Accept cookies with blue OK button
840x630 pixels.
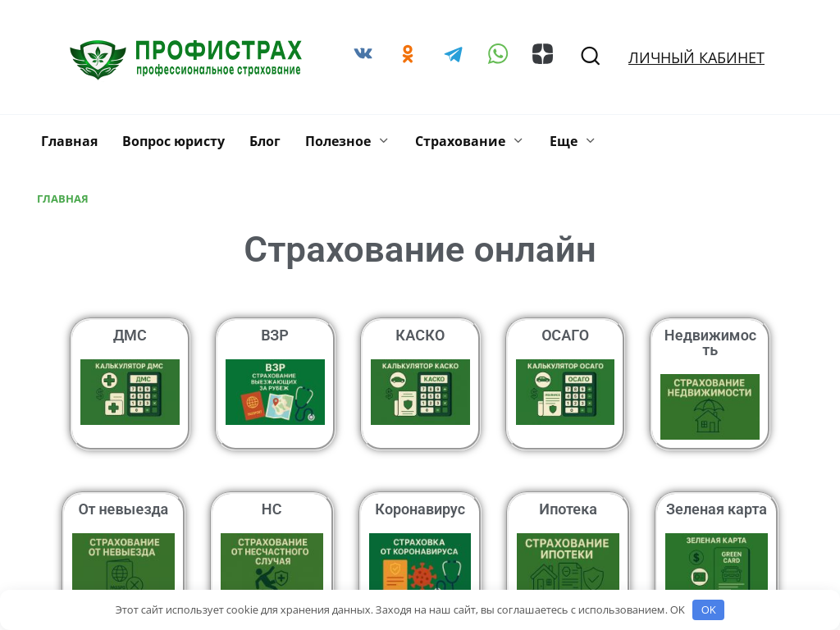pyautogui.click(x=708, y=609)
